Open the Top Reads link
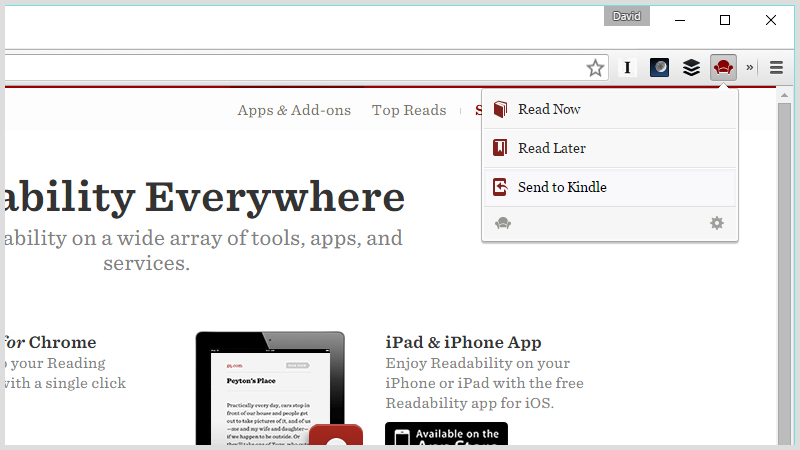The height and width of the screenshot is (450, 800). click(x=409, y=110)
